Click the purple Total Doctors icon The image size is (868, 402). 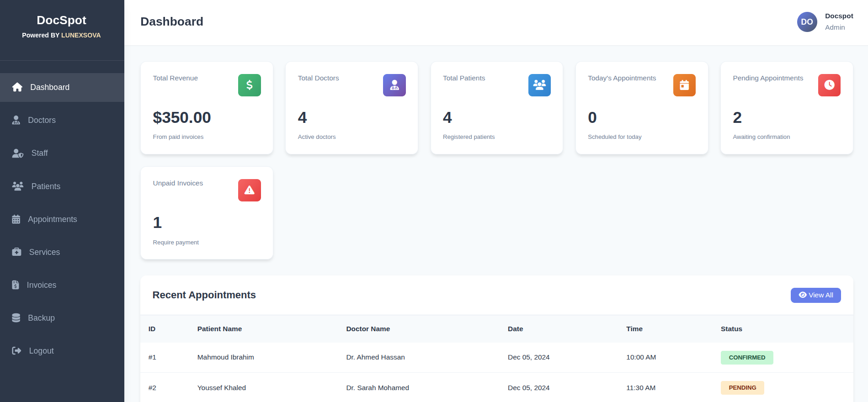[x=394, y=85]
